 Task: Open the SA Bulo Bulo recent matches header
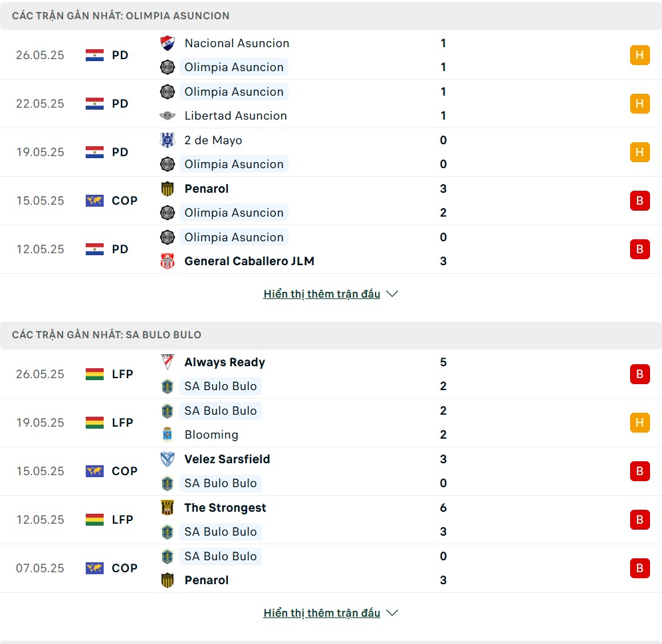click(x=331, y=335)
